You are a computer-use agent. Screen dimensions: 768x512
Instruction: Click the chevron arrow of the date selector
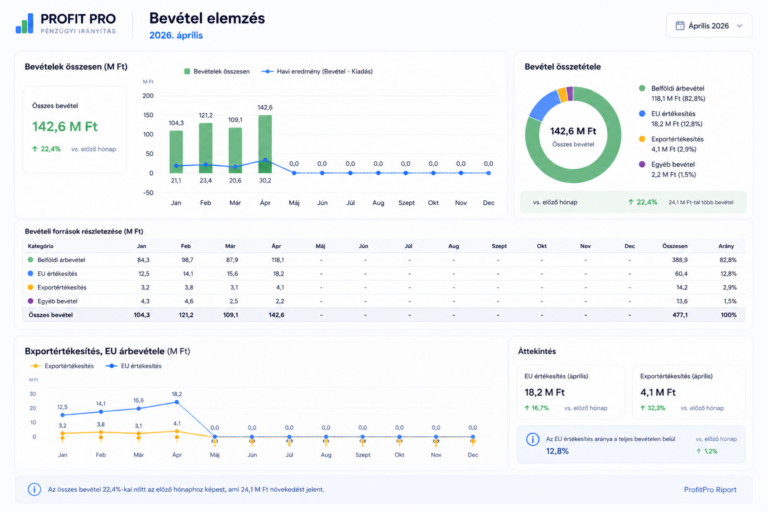(740, 26)
